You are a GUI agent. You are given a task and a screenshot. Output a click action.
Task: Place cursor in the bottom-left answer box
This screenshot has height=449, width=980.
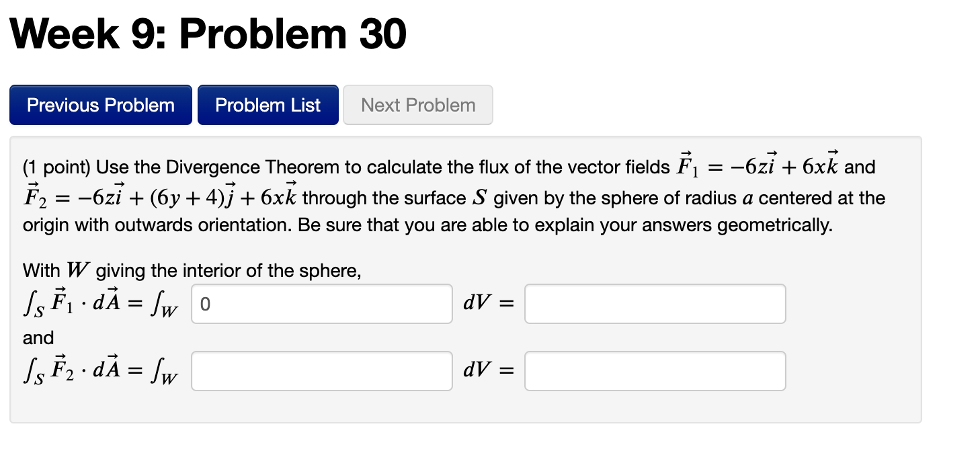[x=321, y=370]
